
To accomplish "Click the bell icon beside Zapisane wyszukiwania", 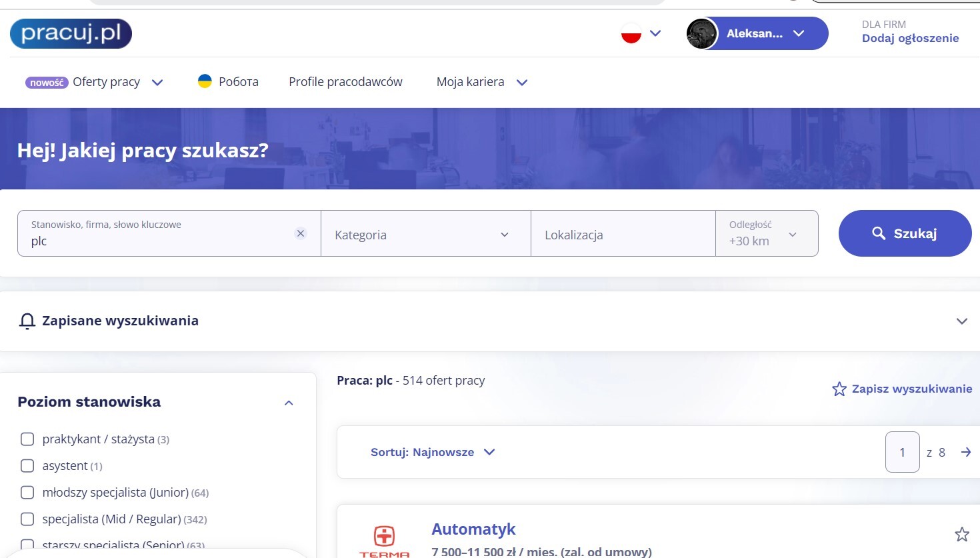I will 27,321.
